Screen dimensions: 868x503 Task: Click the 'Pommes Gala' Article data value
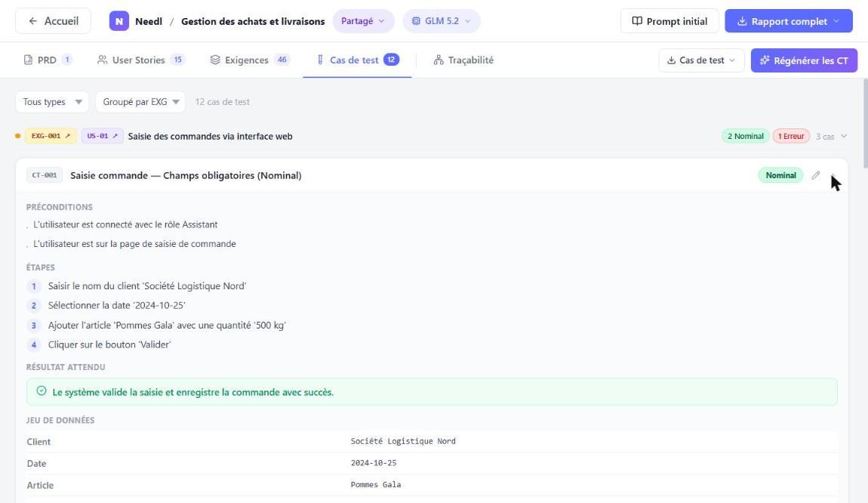click(376, 484)
